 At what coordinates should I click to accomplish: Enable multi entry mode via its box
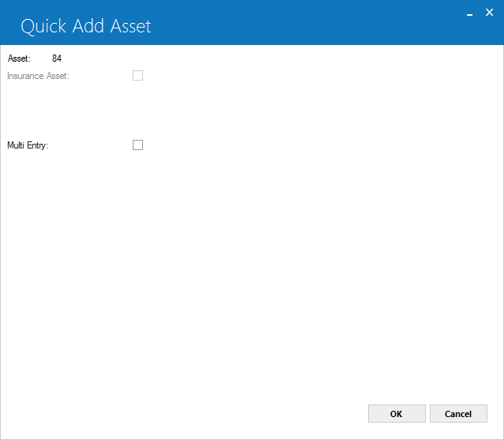(x=137, y=145)
